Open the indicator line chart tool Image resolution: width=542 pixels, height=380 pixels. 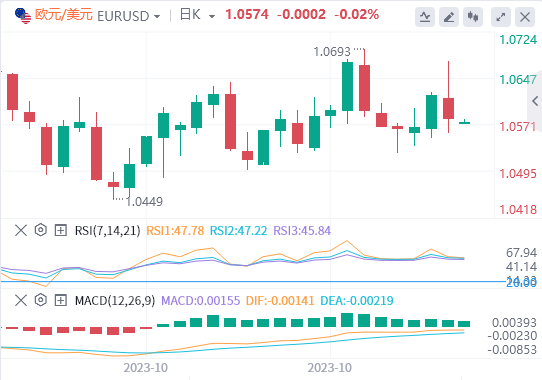[x=425, y=17]
